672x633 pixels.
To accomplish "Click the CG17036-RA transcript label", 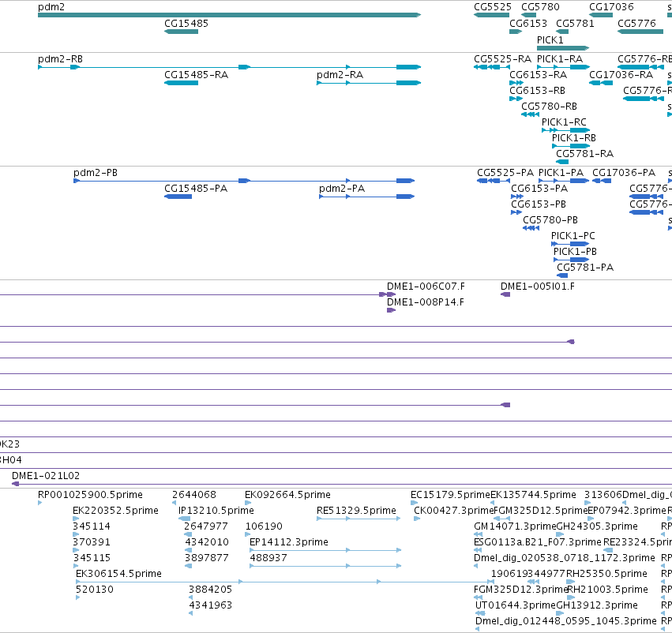I will point(621,75).
